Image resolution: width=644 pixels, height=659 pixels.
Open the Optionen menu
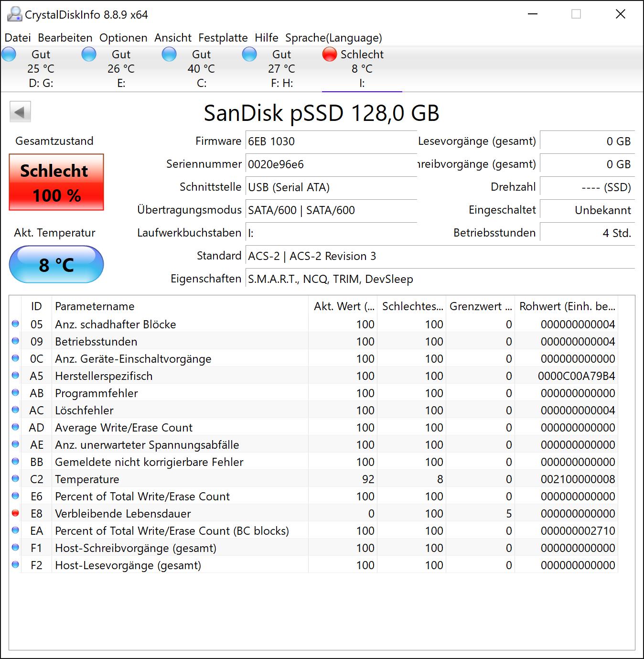[x=123, y=38]
